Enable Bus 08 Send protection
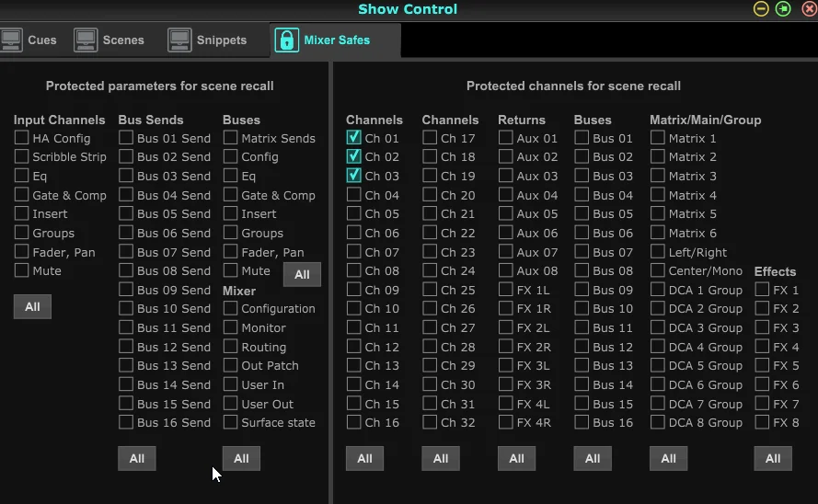Screen dimensions: 818x504 click(x=126, y=270)
